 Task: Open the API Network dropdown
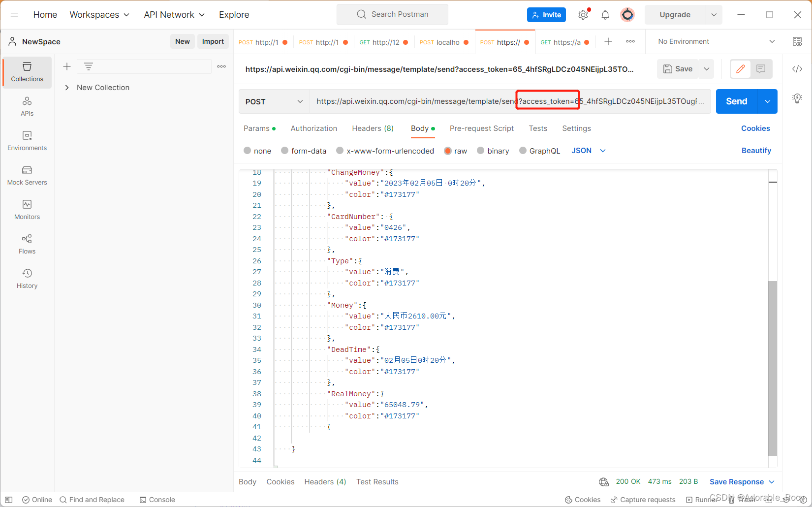tap(174, 15)
